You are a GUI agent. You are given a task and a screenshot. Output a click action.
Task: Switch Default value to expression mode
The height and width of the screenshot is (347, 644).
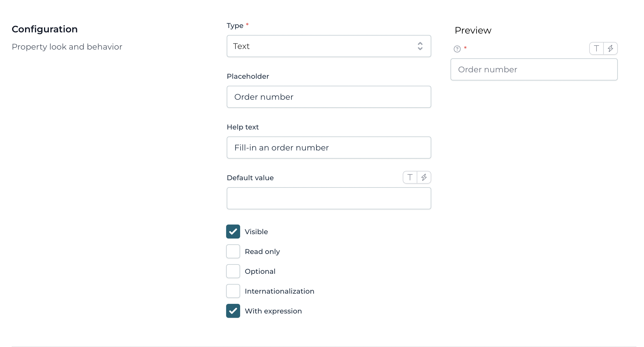point(424,177)
